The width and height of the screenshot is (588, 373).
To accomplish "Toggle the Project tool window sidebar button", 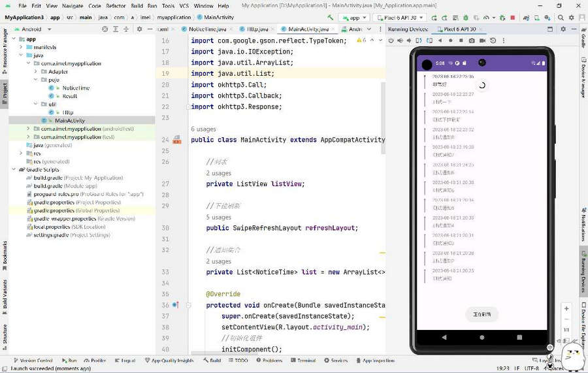I will (x=4, y=90).
